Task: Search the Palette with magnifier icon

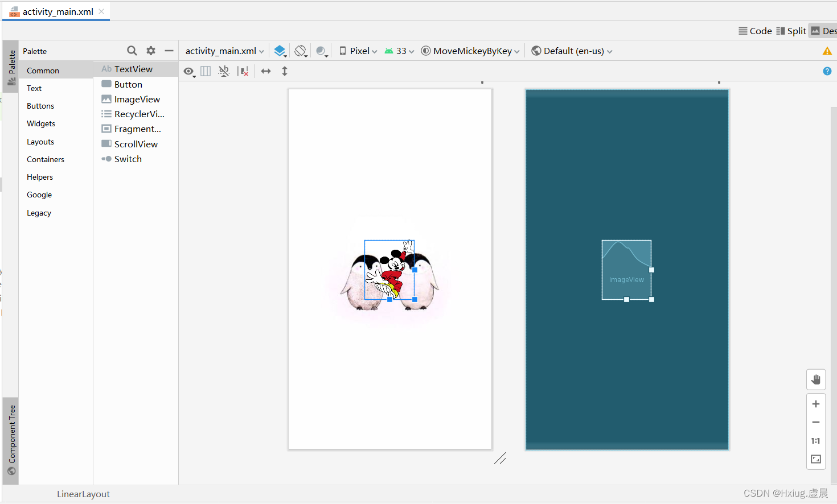Action: point(132,51)
